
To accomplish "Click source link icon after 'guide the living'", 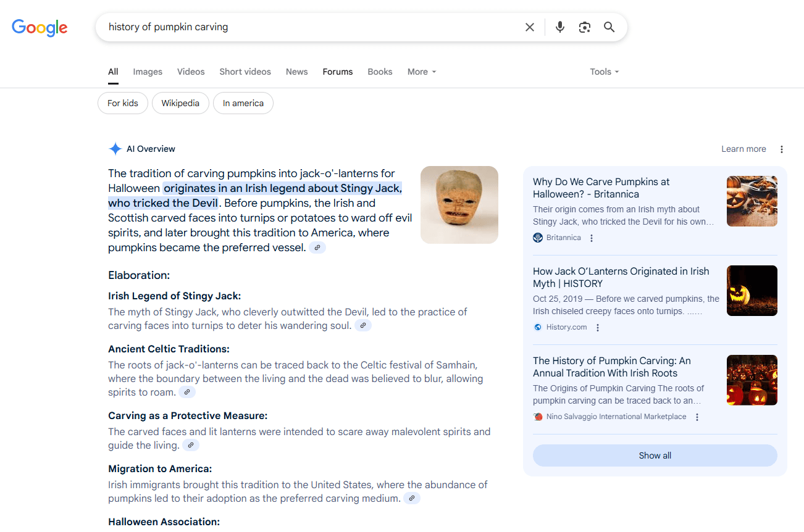I will point(191,445).
